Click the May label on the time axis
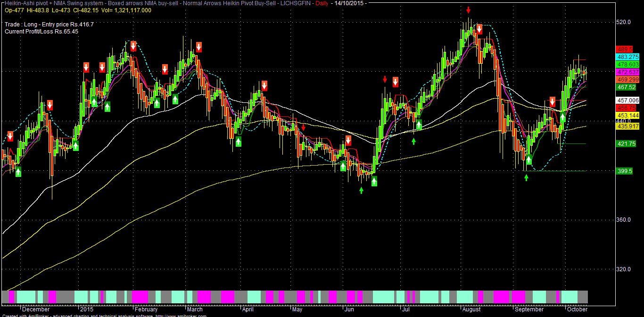Image resolution: width=644 pixels, height=317 pixels. tap(297, 310)
